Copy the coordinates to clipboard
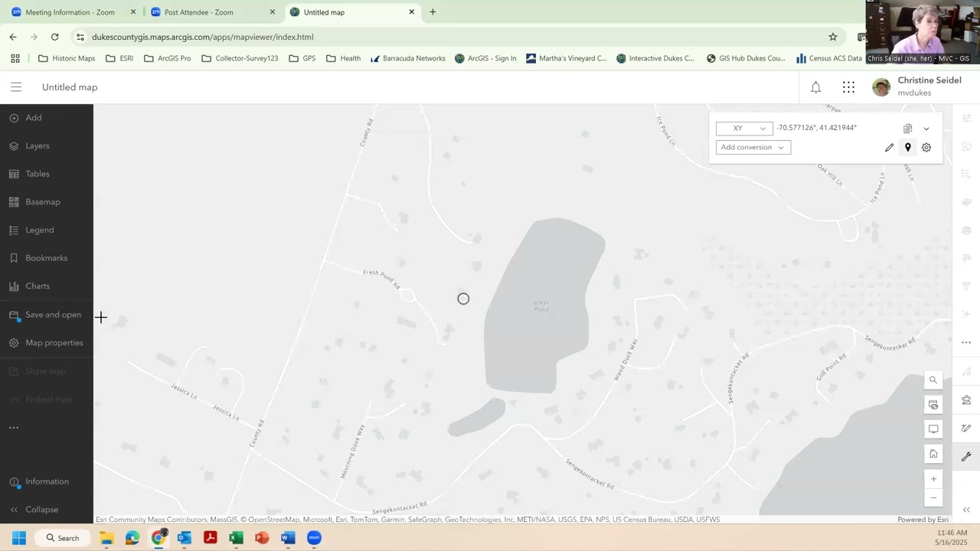This screenshot has width=980, height=551. point(907,129)
